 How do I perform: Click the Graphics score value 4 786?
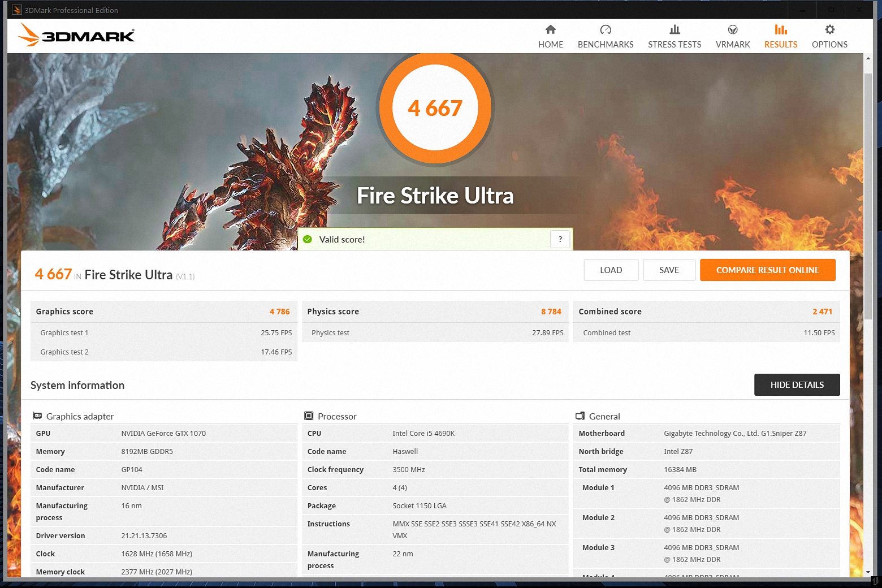[x=279, y=312]
